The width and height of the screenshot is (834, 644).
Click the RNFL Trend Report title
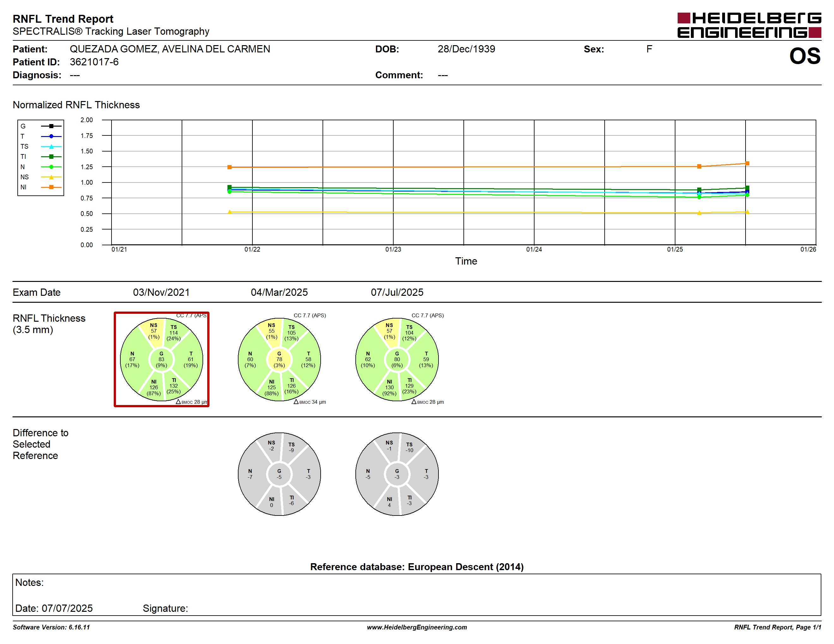[x=63, y=19]
